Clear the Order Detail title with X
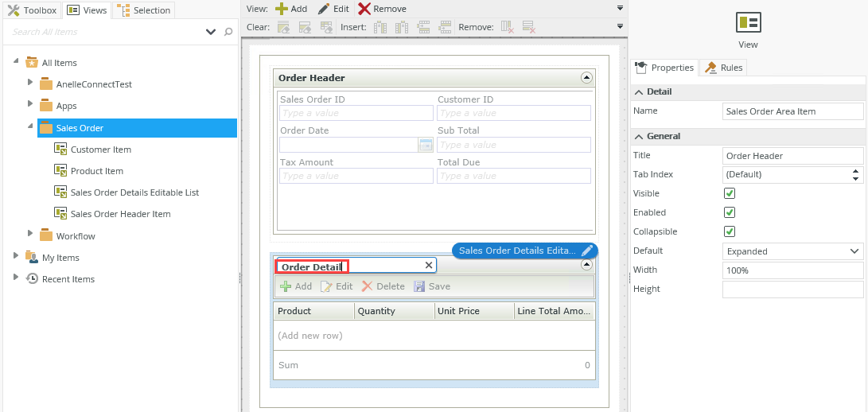The width and height of the screenshot is (868, 412). (x=429, y=266)
